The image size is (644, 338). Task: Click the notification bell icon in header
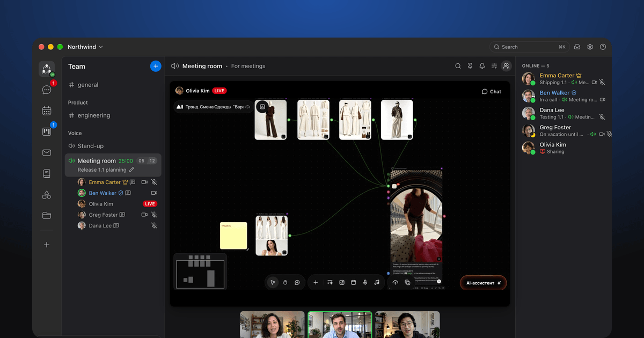tap(482, 66)
